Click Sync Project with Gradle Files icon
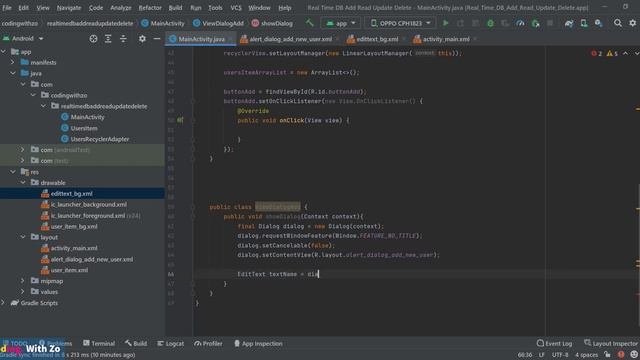640x360 pixels. 569,23
